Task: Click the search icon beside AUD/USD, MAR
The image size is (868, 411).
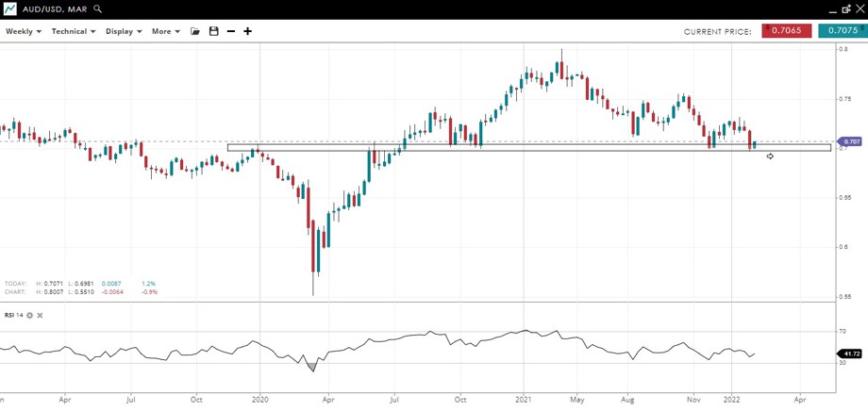Action: pos(99,8)
